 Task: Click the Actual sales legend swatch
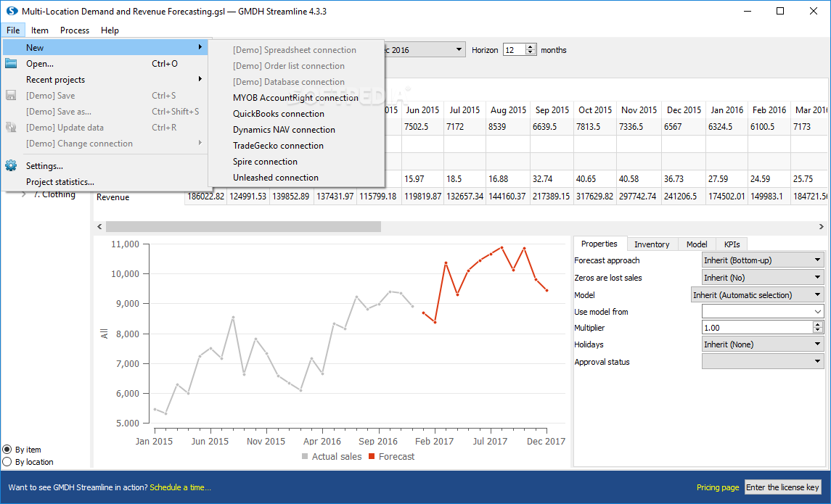click(305, 456)
